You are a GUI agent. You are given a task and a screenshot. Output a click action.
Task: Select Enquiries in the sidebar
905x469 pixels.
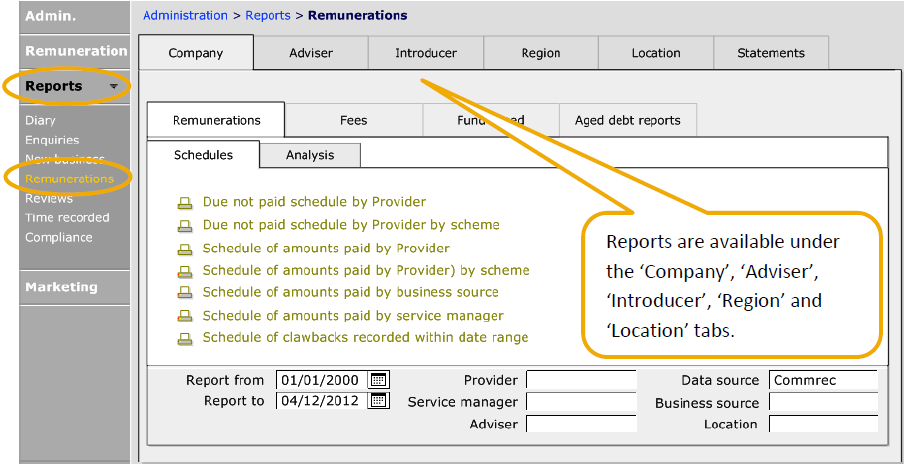[52, 140]
